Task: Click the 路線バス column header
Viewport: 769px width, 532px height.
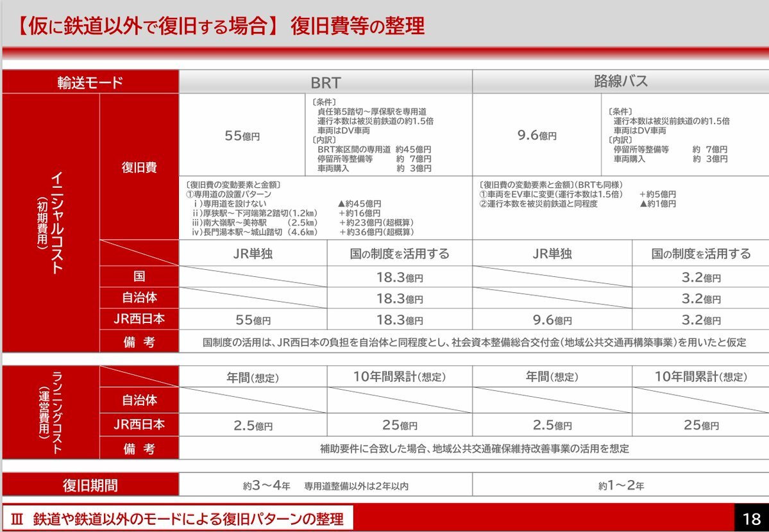Action: point(621,82)
